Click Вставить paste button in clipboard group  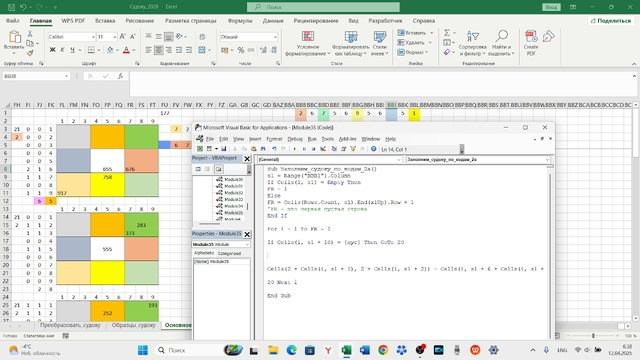(x=14, y=42)
